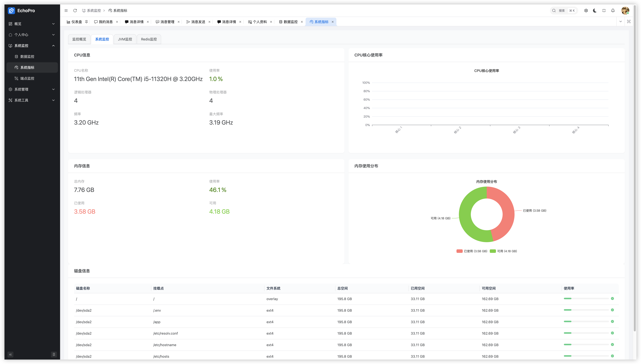Image resolution: width=641 pixels, height=364 pixels.
Task: Click the refresh page icon
Action: [x=75, y=11]
